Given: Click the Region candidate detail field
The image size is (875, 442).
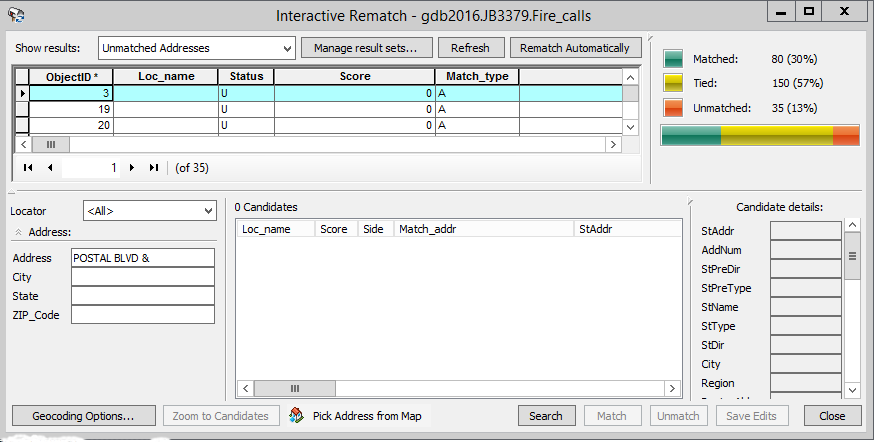Looking at the screenshot, I should coord(806,382).
